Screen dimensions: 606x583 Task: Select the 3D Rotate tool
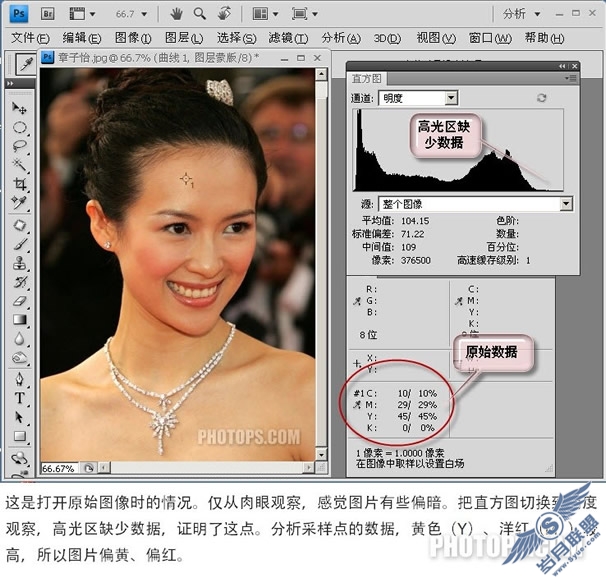[19, 459]
